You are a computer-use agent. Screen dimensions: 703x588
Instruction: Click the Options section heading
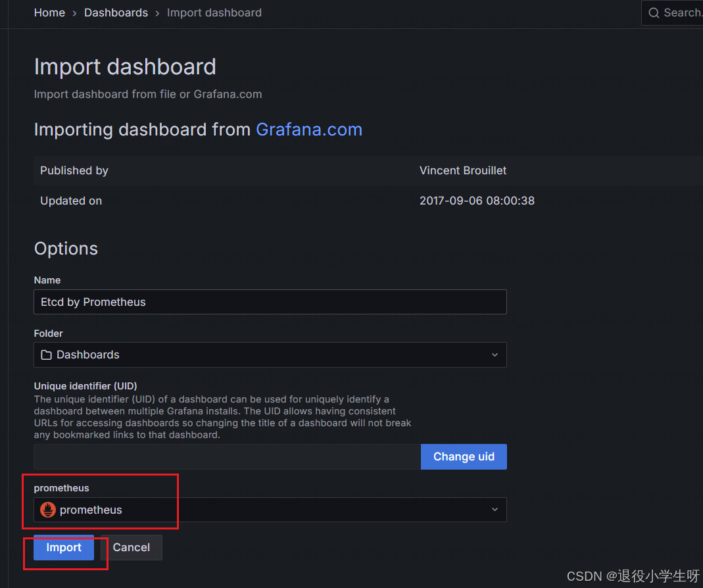tap(66, 249)
